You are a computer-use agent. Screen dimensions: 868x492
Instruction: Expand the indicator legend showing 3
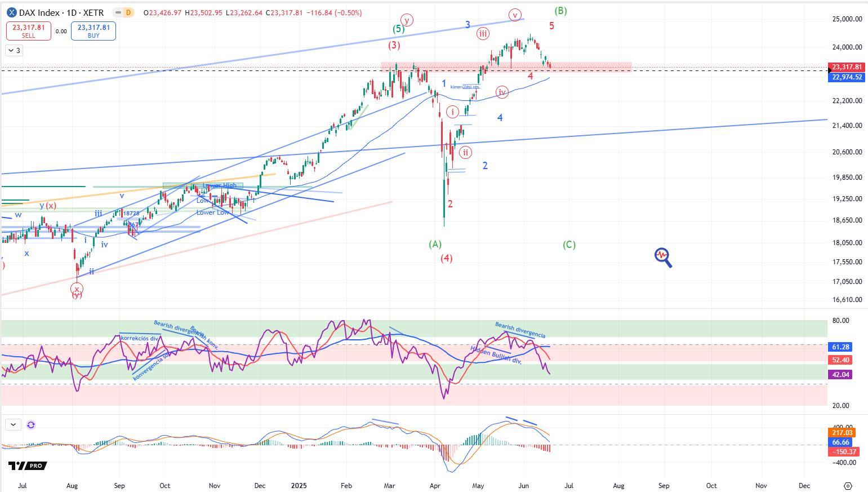[15, 51]
